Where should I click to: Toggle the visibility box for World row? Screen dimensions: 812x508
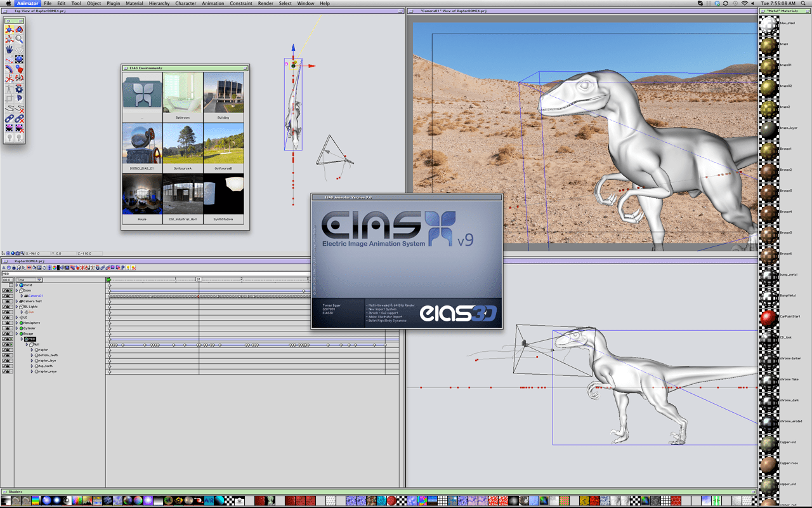[x=11, y=285]
